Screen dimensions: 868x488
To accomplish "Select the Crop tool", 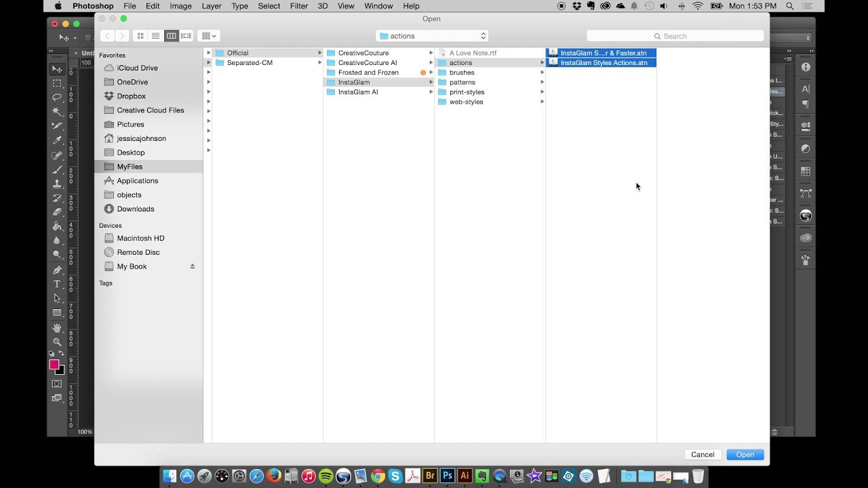I will point(57,126).
